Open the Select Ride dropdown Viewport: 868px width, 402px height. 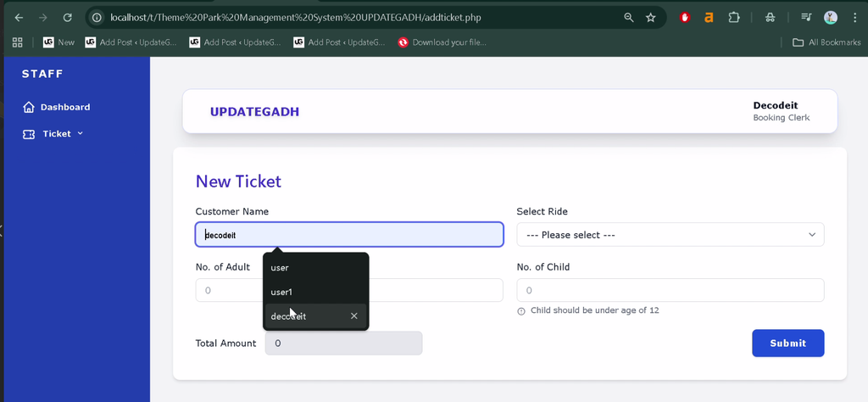[x=670, y=235]
